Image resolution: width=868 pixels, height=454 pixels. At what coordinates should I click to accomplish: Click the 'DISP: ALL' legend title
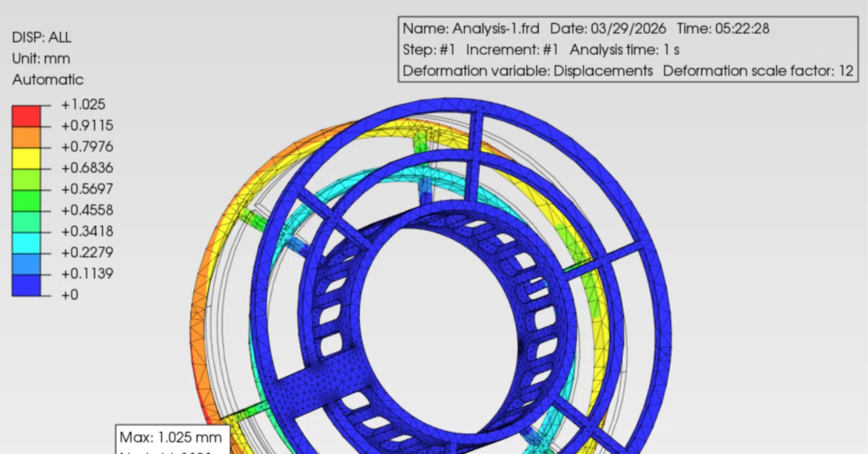click(x=41, y=37)
